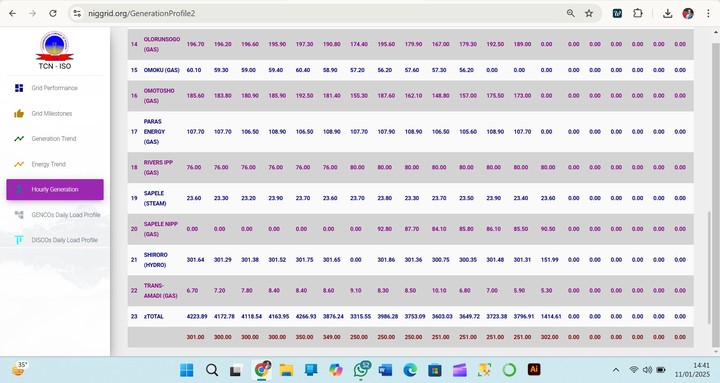Select the Hourly Generation menu item
Image resolution: width=720 pixels, height=383 pixels.
point(55,190)
